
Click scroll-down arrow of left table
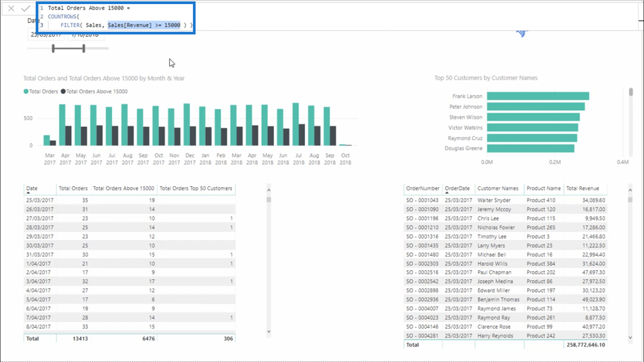[269, 332]
